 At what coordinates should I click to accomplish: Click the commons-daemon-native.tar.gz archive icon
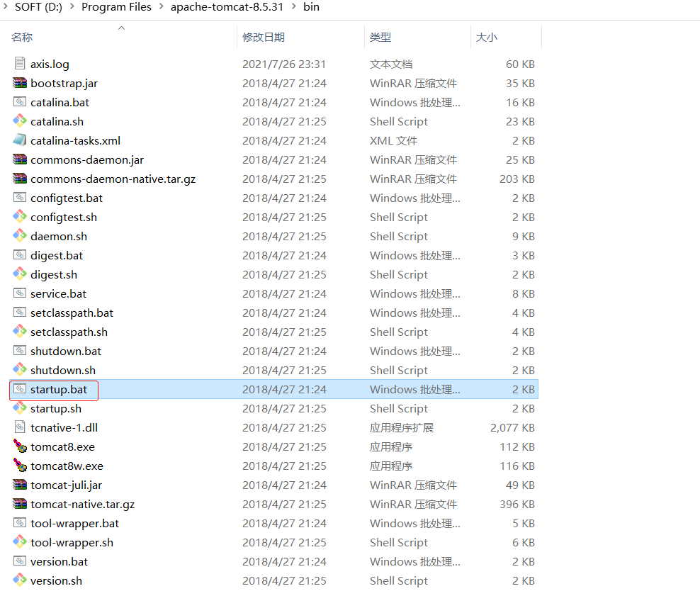coord(20,178)
